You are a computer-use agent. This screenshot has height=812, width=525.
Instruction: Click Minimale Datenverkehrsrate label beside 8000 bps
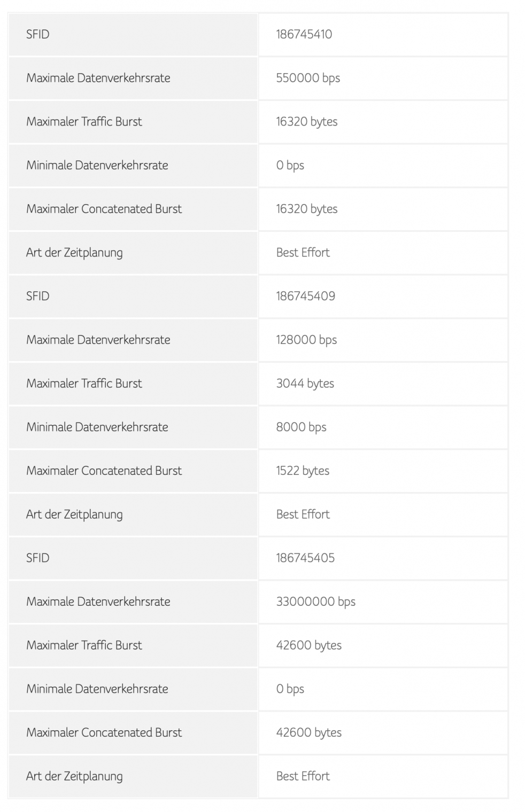(x=97, y=427)
